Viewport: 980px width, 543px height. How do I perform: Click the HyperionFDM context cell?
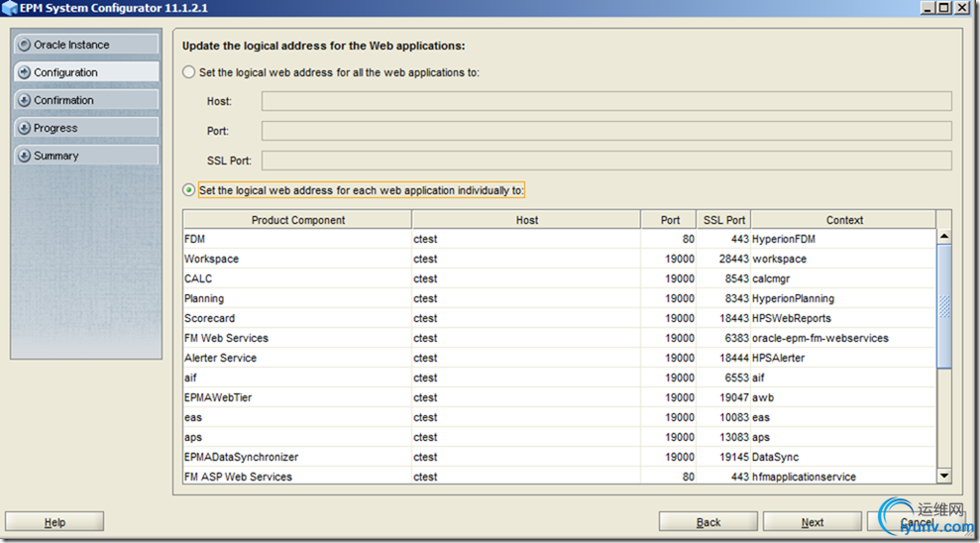click(x=843, y=239)
